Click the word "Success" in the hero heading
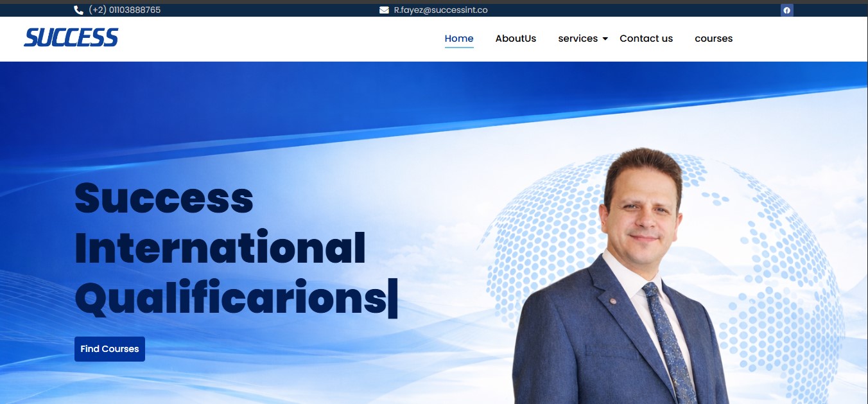 coord(164,198)
